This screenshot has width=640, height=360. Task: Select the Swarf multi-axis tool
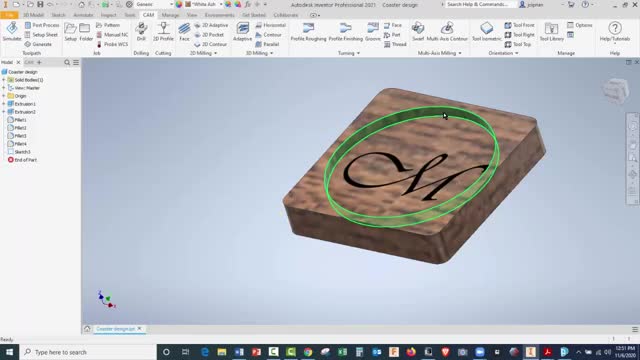coord(418,32)
